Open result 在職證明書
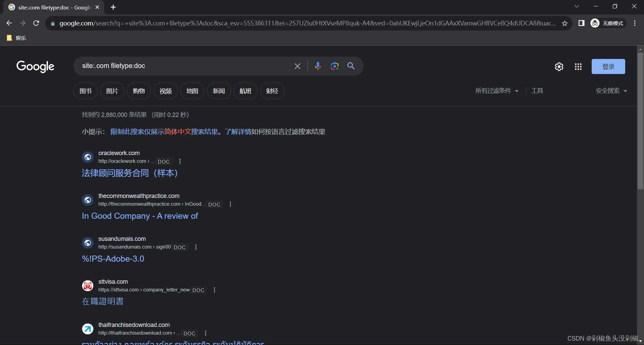 click(103, 301)
